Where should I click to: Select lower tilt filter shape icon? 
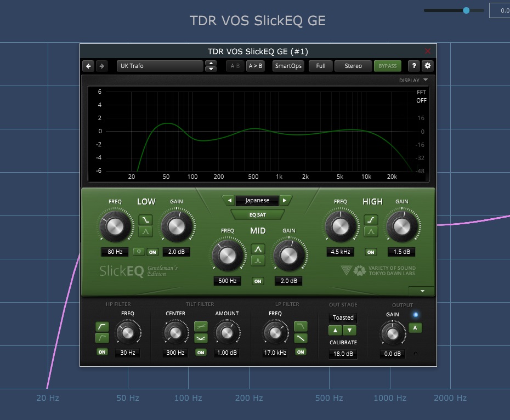tap(201, 338)
